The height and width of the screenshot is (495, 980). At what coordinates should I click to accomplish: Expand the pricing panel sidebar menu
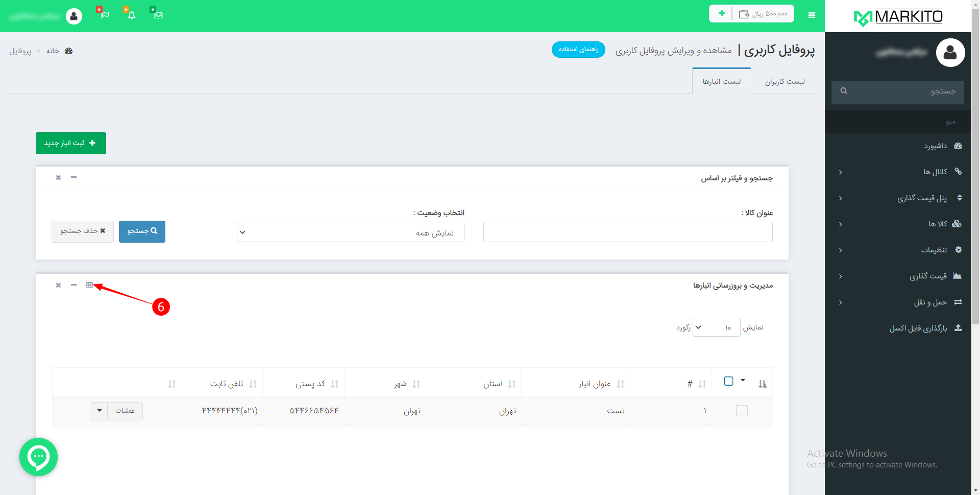click(898, 198)
